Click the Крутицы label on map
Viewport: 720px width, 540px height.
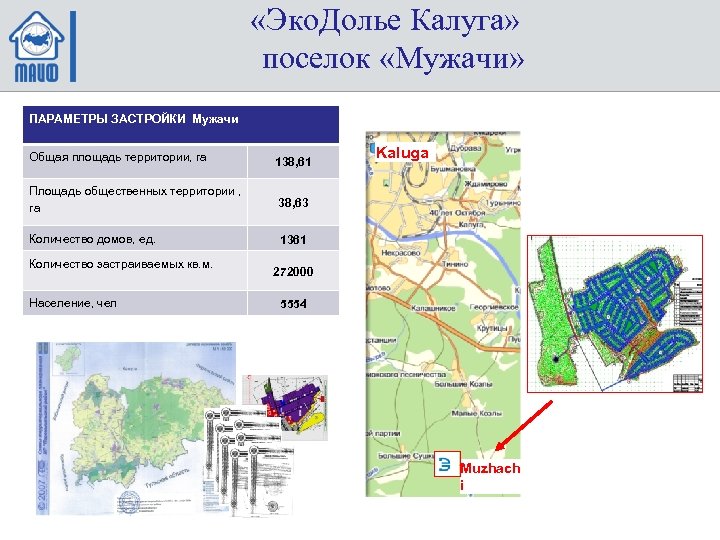click(x=492, y=328)
